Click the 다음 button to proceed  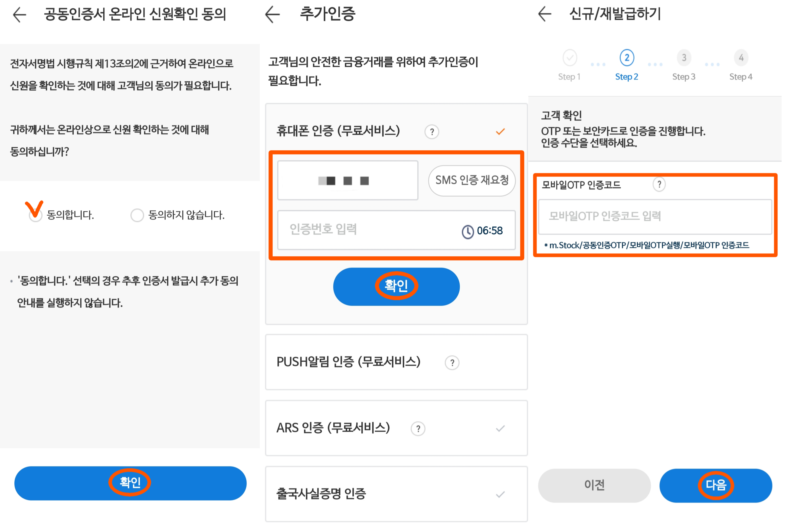pos(715,485)
